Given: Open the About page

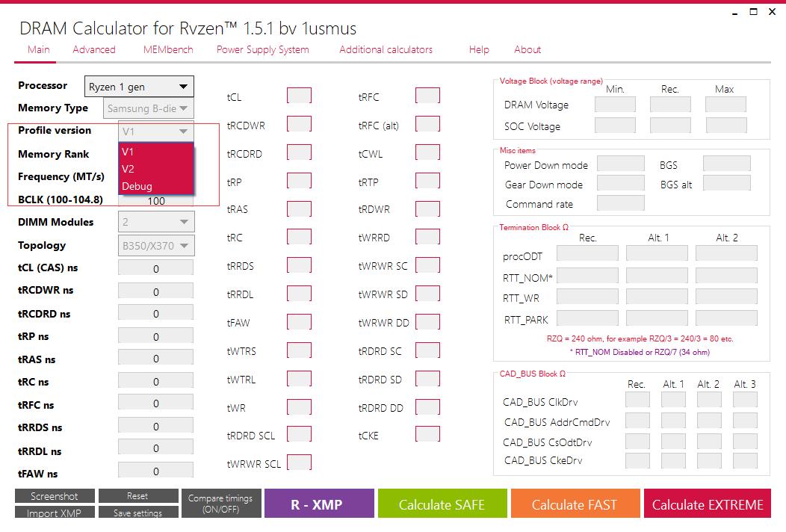Looking at the screenshot, I should click(527, 49).
